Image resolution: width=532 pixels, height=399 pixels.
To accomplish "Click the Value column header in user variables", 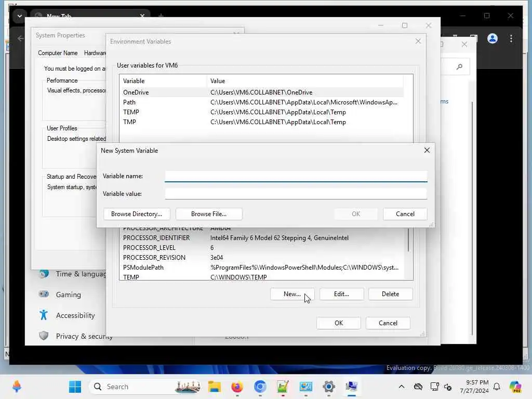I will pos(305,81).
